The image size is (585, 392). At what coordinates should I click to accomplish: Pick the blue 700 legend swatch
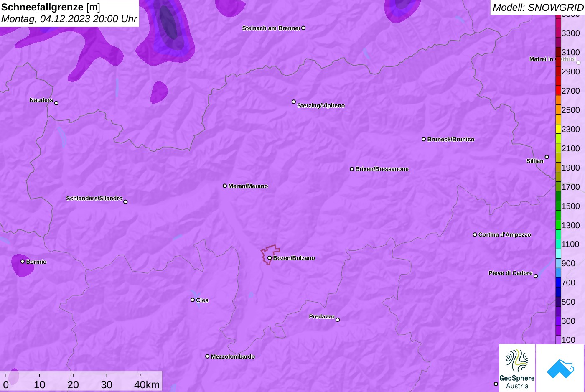tap(558, 283)
